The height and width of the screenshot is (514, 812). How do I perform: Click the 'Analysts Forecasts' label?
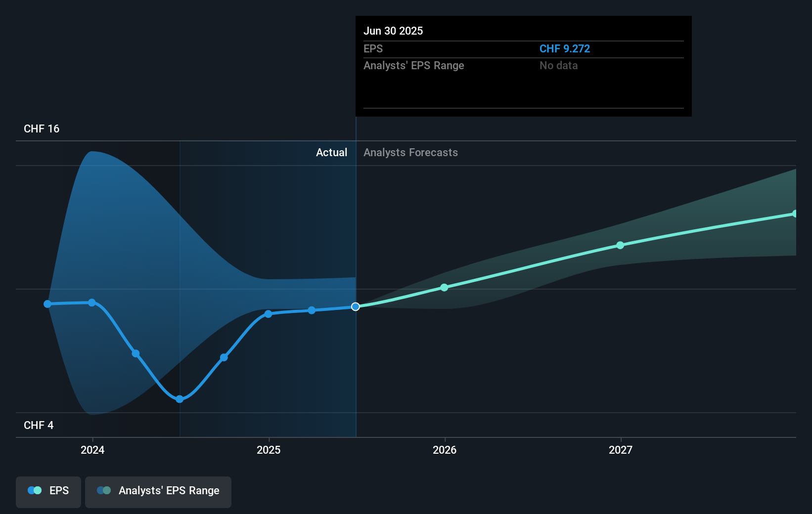(x=411, y=152)
